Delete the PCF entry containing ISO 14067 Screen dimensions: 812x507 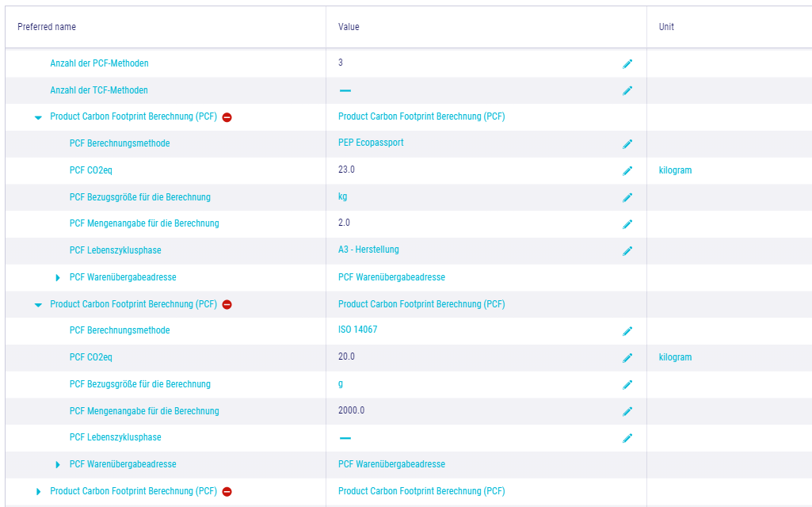pyautogui.click(x=227, y=304)
